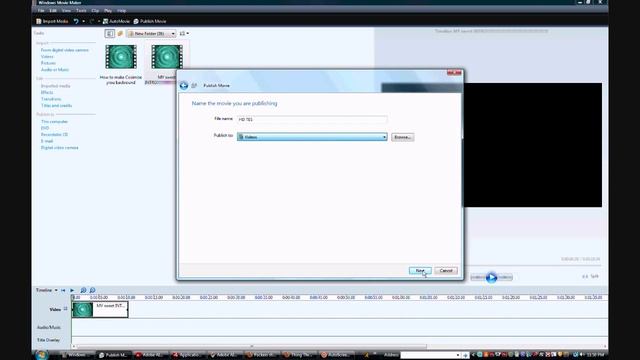Open the Undo history dropdown arrow
This screenshot has width=640, height=360.
tap(84, 21)
